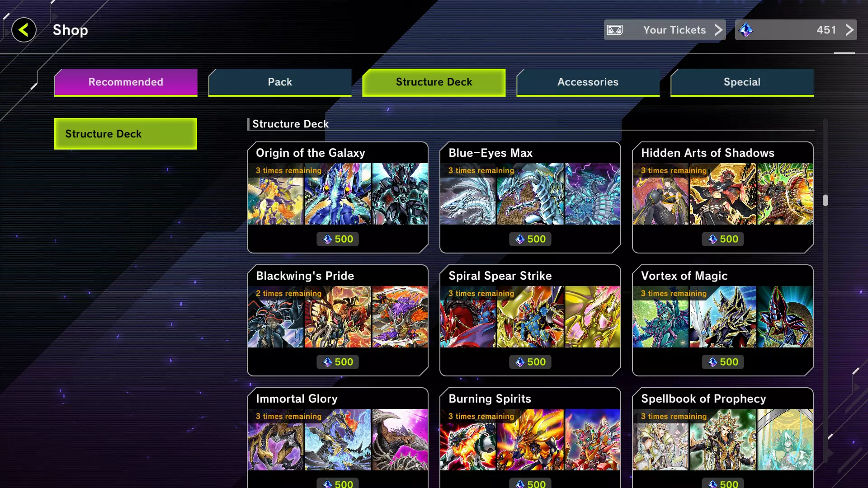Image resolution: width=868 pixels, height=488 pixels.
Task: Open the Immortal Glory deck card art
Action: (338, 440)
